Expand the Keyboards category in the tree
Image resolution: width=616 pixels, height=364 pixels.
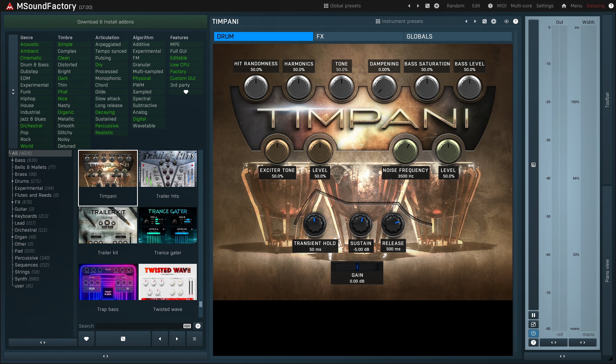click(13, 216)
